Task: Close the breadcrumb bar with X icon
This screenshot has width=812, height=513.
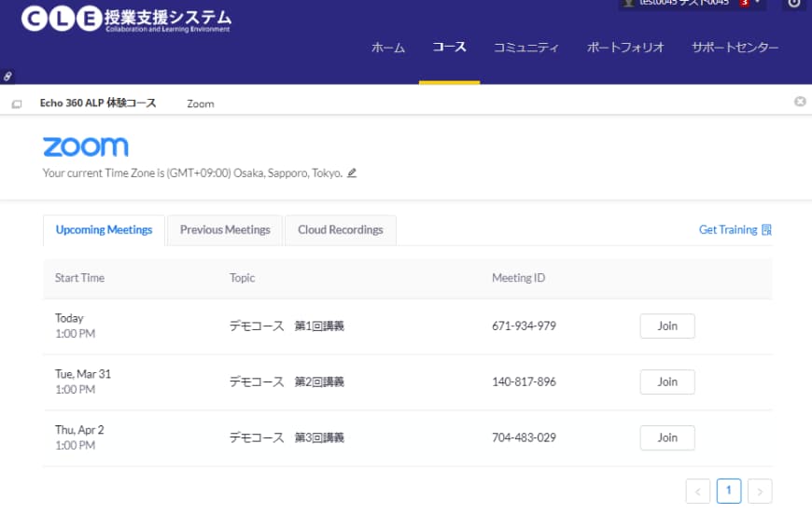Action: pyautogui.click(x=800, y=102)
